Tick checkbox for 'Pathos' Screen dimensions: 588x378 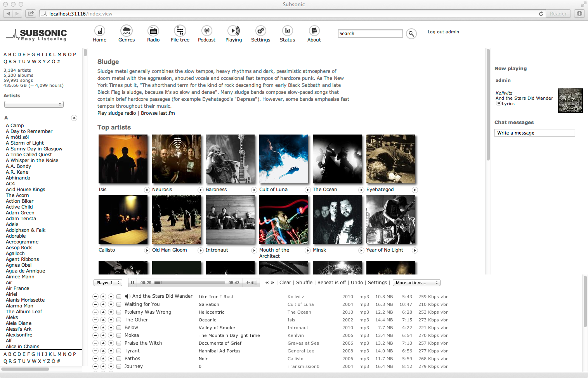[119, 359]
